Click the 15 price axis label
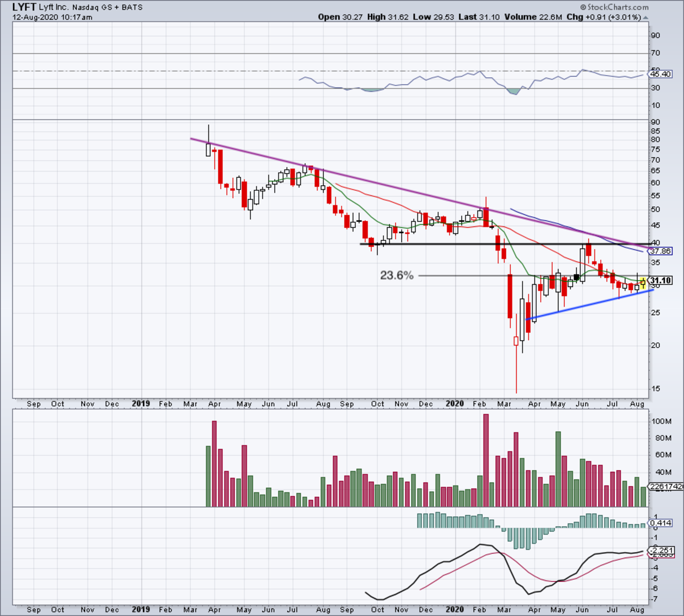The image size is (684, 616). [x=655, y=389]
